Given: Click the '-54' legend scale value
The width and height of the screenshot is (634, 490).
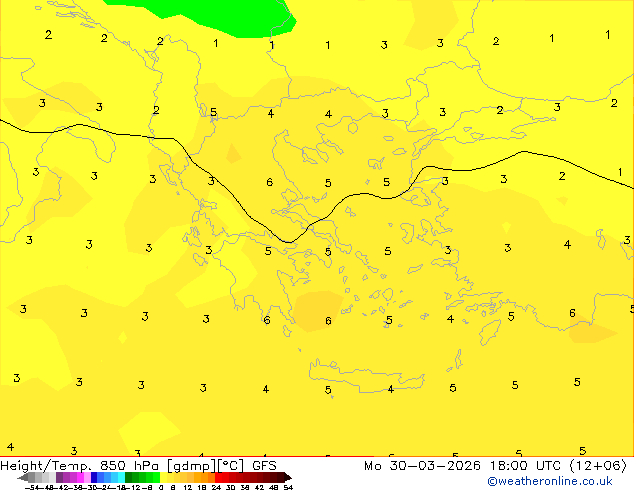Looking at the screenshot, I should tap(31, 487).
